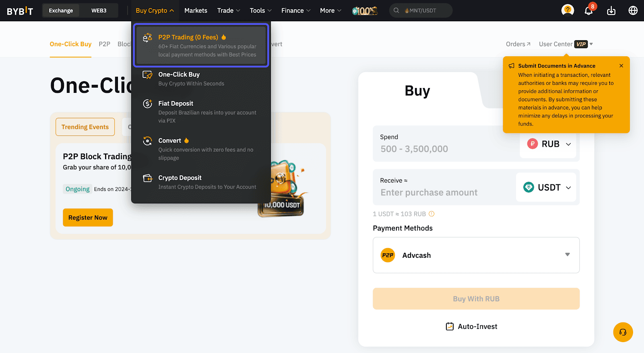
Task: Enter purchase amount in the Receive field
Action: point(429,192)
